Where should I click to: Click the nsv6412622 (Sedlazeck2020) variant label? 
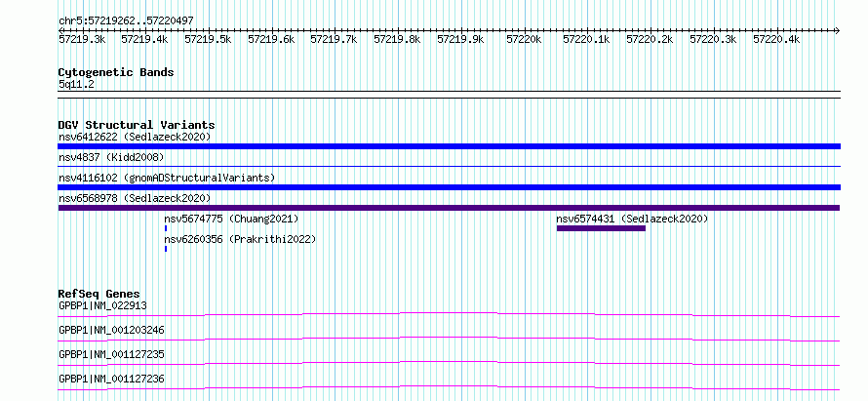pyautogui.click(x=135, y=137)
